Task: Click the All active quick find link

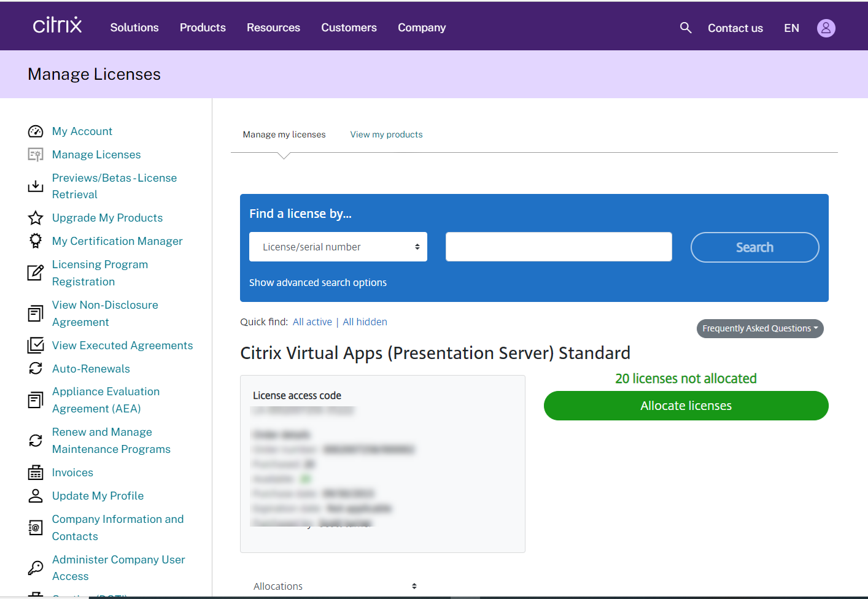Action: coord(312,322)
